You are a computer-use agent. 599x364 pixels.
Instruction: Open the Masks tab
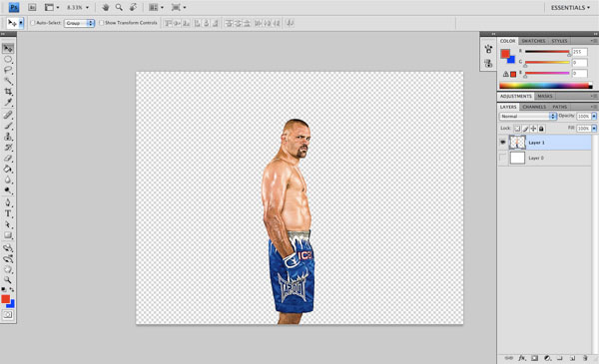click(545, 96)
